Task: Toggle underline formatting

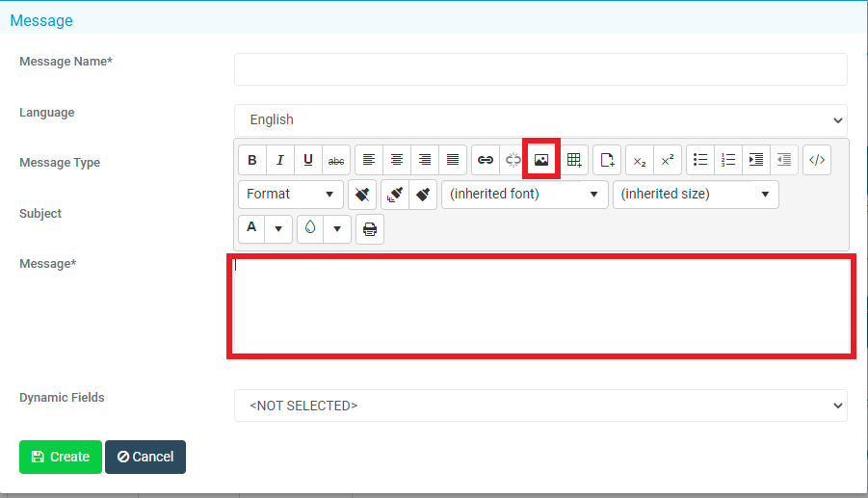Action: 308,160
